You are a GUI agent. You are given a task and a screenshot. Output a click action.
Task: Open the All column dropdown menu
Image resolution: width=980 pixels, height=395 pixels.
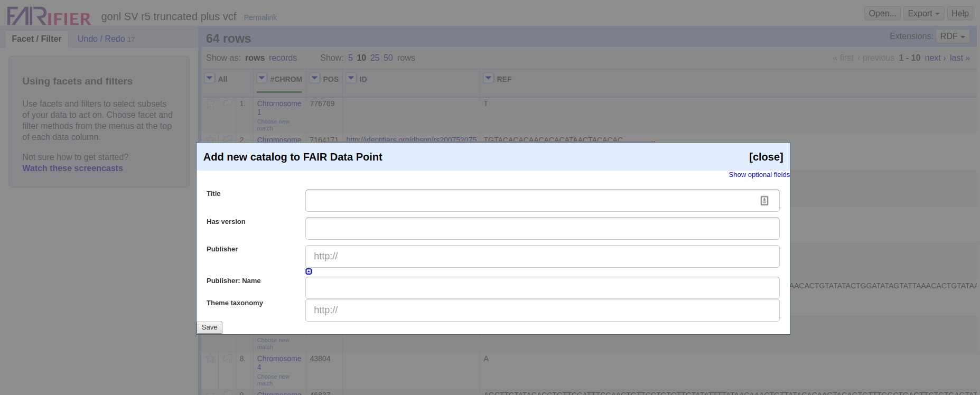pos(210,78)
